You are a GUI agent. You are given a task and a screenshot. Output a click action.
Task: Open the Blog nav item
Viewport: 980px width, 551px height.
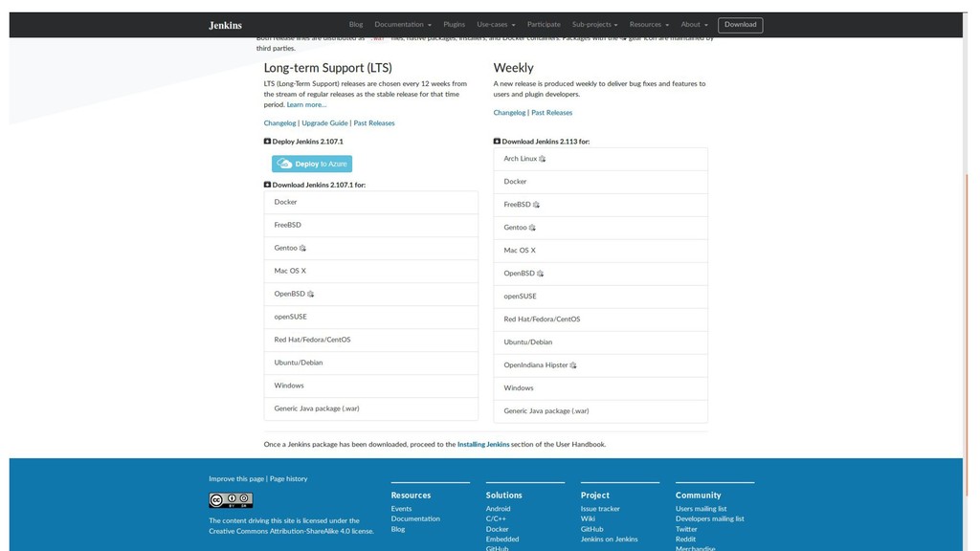pyautogui.click(x=356, y=24)
